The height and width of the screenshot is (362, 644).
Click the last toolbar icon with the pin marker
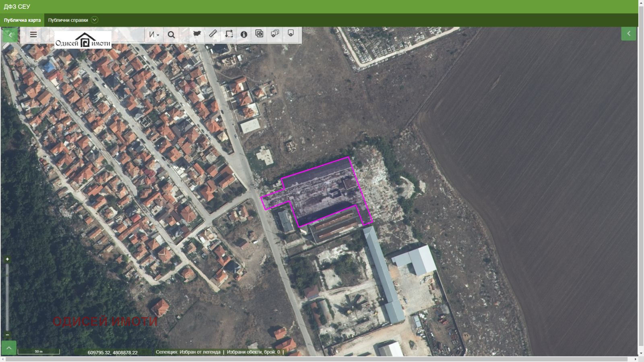tap(291, 34)
